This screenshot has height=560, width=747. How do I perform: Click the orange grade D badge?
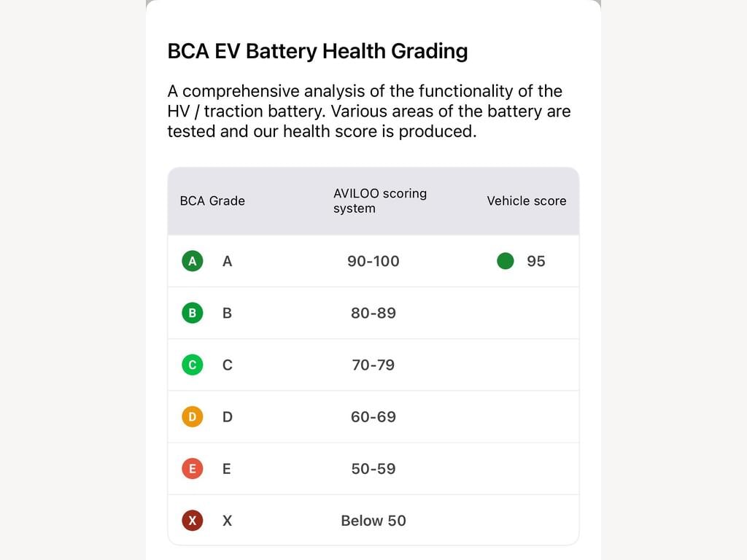[x=193, y=416]
